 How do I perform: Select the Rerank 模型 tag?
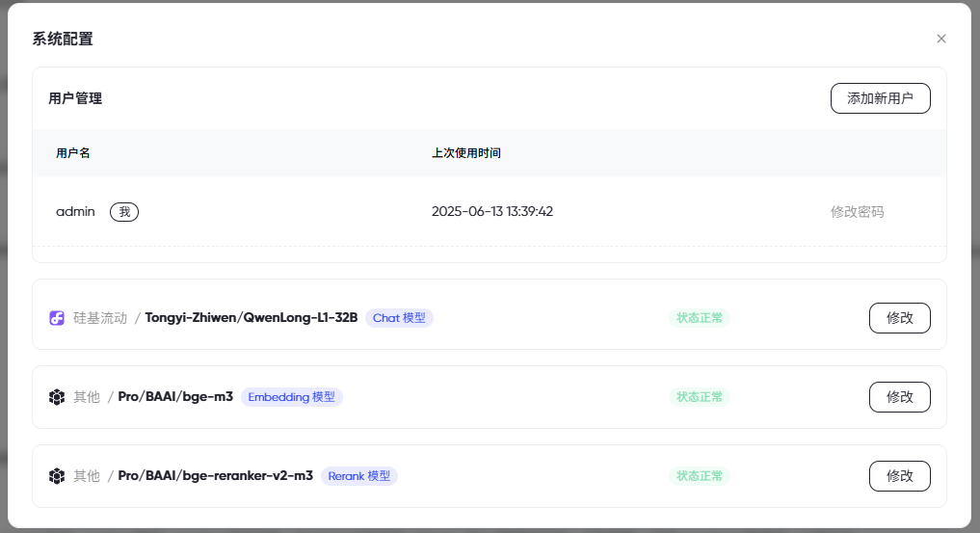pos(358,476)
